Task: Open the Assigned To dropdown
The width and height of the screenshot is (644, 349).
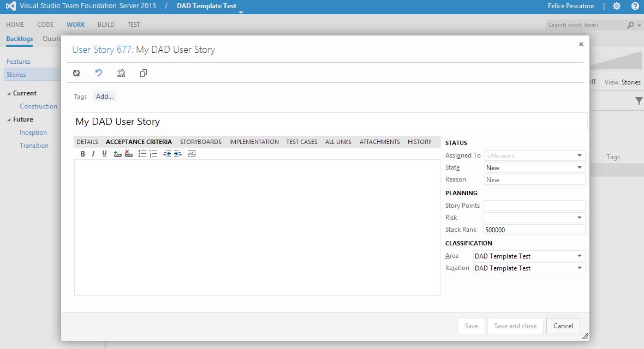Action: (580, 155)
